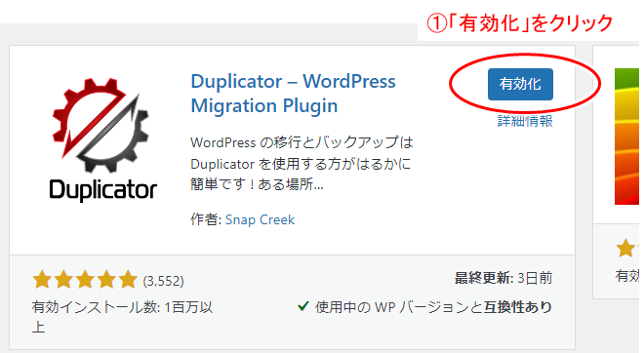Click the compatibility checkmark icon

(x=303, y=306)
